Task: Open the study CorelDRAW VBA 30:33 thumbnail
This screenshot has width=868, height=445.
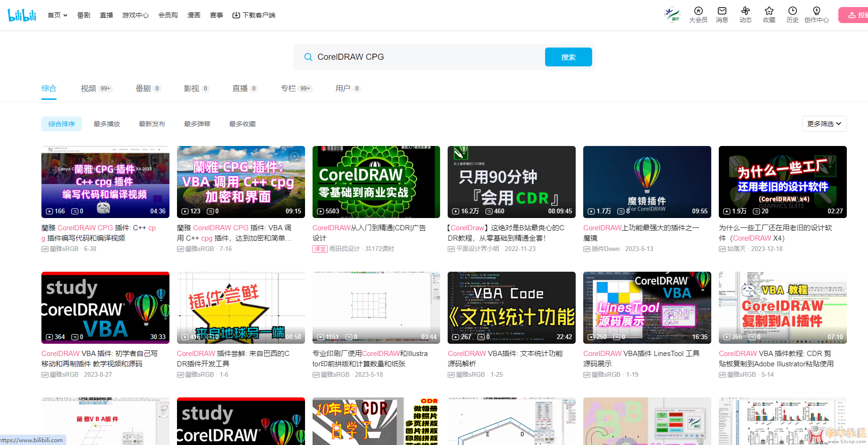Action: tap(105, 307)
